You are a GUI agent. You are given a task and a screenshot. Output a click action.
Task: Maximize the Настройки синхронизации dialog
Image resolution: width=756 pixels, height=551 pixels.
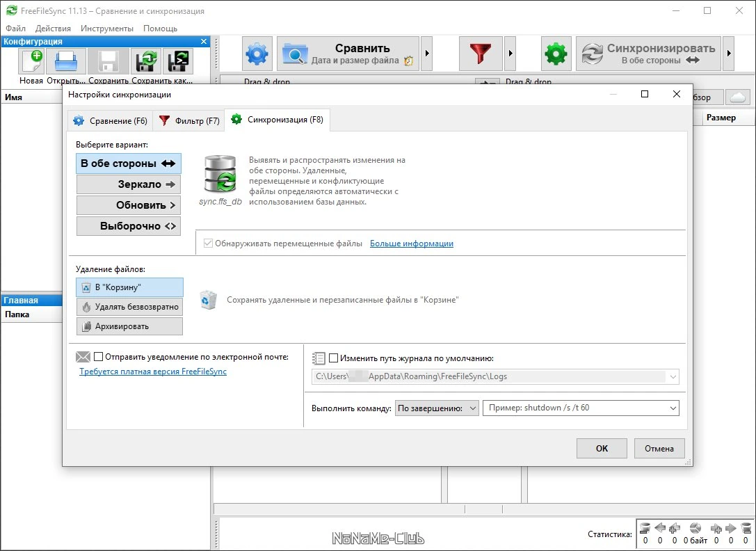tap(645, 94)
